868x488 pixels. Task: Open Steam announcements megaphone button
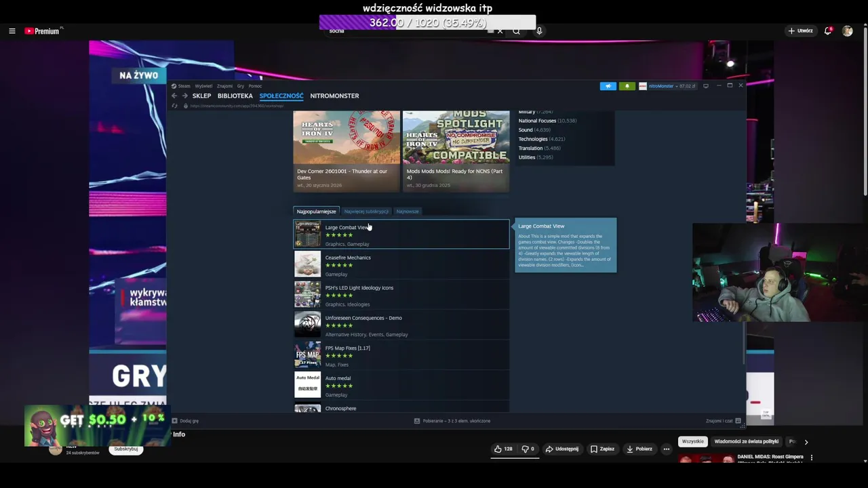point(608,86)
